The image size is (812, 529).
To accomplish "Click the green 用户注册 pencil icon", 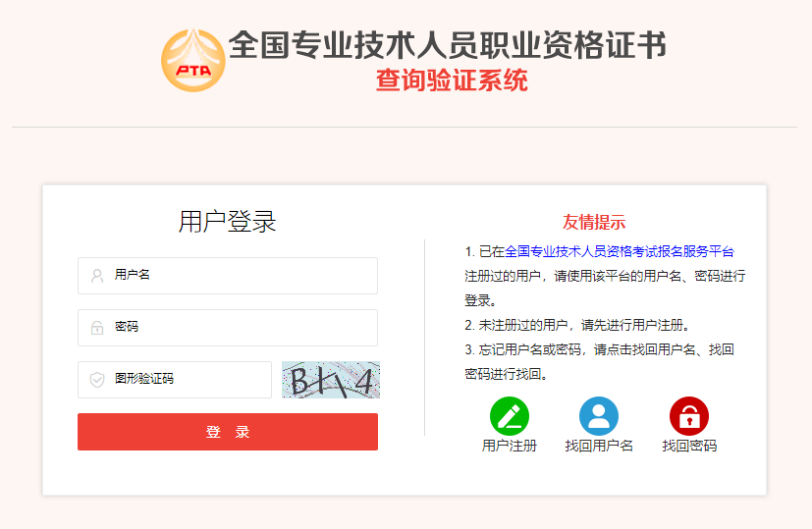I will (509, 416).
